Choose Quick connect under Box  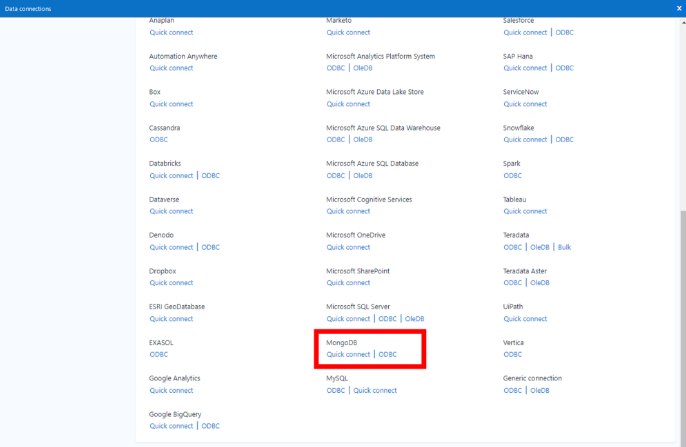pos(171,104)
